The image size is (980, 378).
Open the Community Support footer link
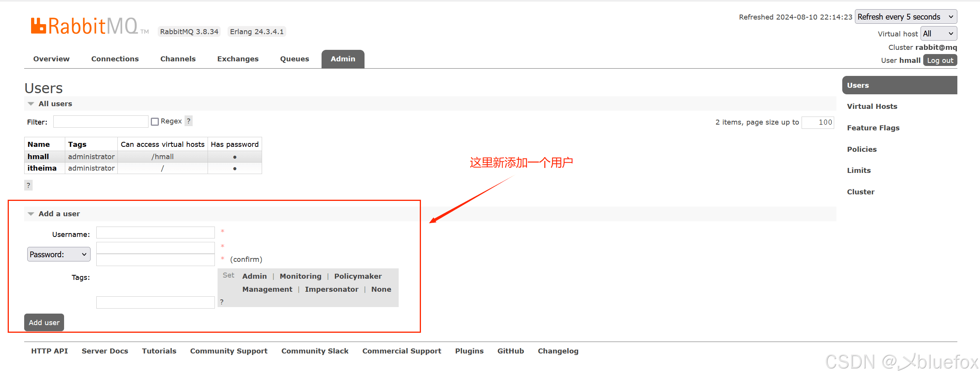point(229,351)
